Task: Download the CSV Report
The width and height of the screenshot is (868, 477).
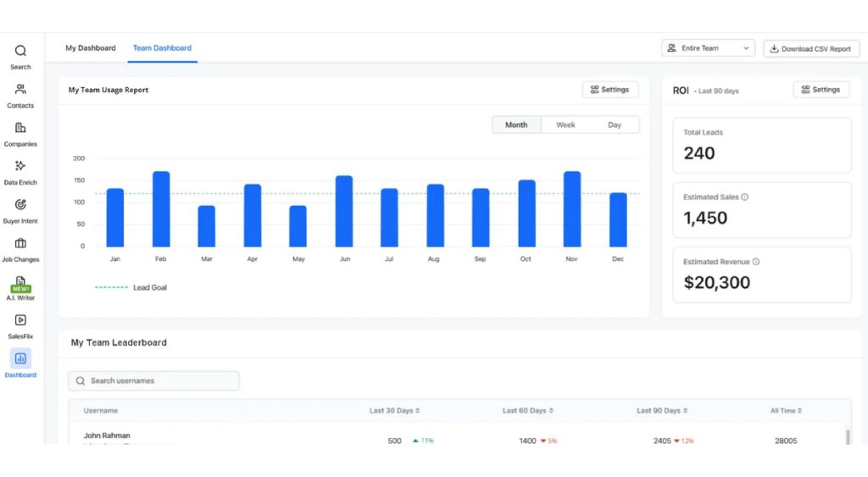Action: coord(811,48)
